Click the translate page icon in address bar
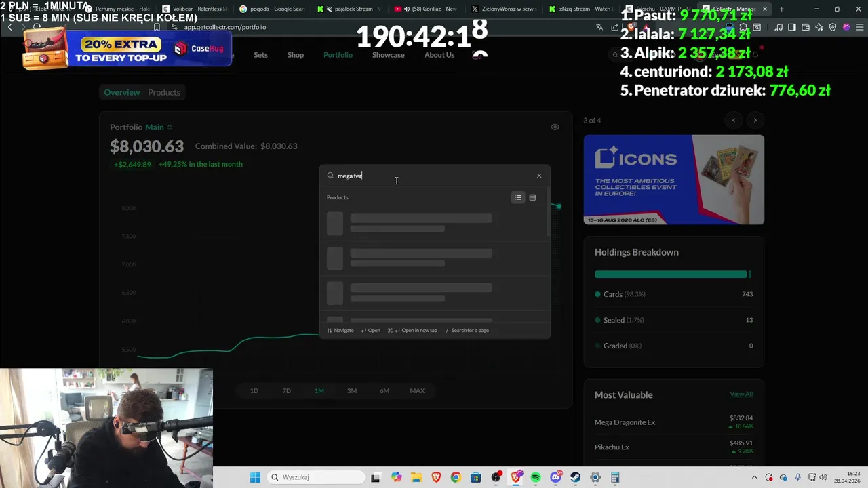 click(599, 27)
